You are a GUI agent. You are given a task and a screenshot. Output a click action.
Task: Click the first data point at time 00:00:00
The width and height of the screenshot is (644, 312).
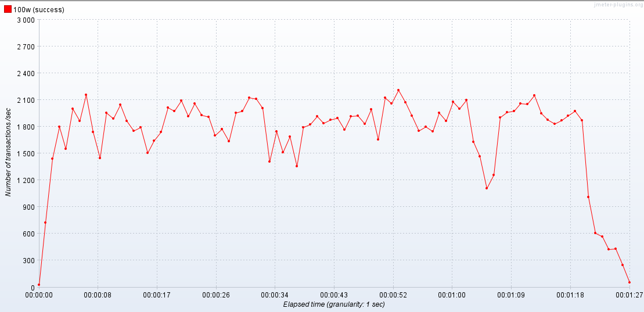click(39, 285)
